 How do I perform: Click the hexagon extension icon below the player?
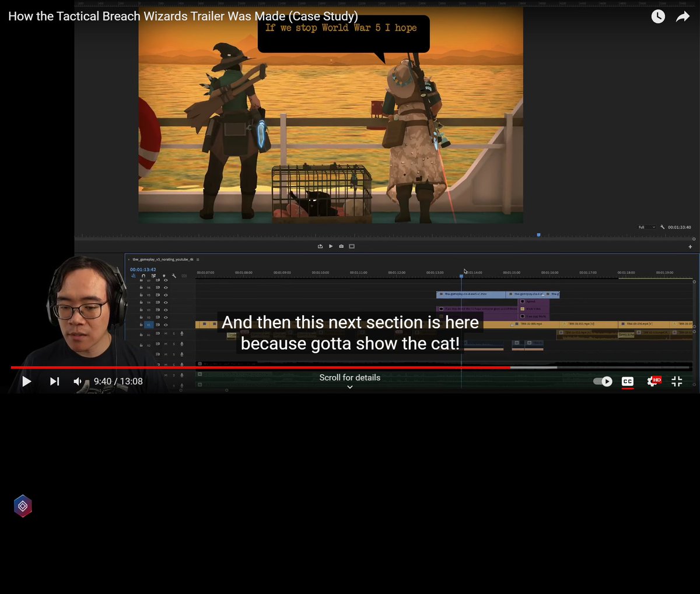tap(23, 507)
